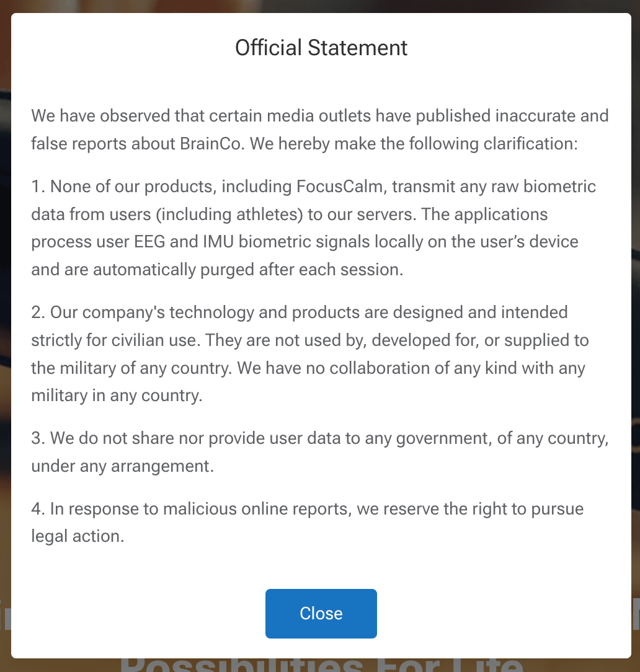640x672 pixels.
Task: Click the "legal action." text
Action: coord(78,536)
